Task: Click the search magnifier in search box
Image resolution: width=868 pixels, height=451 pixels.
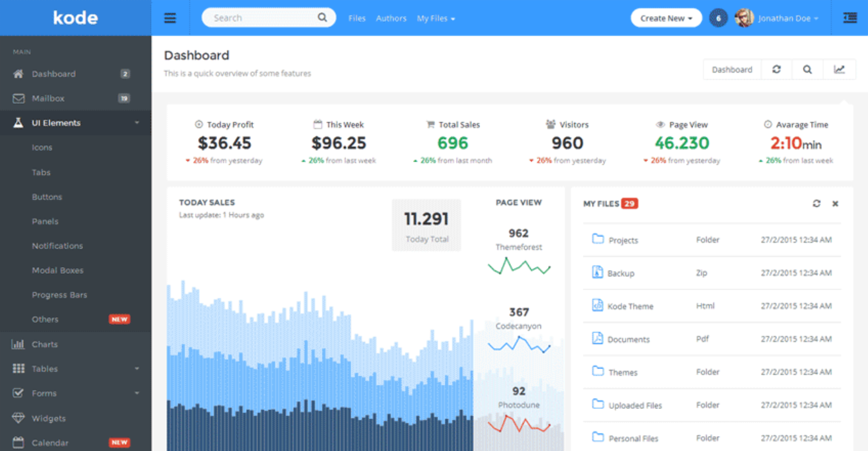Action: (x=322, y=18)
